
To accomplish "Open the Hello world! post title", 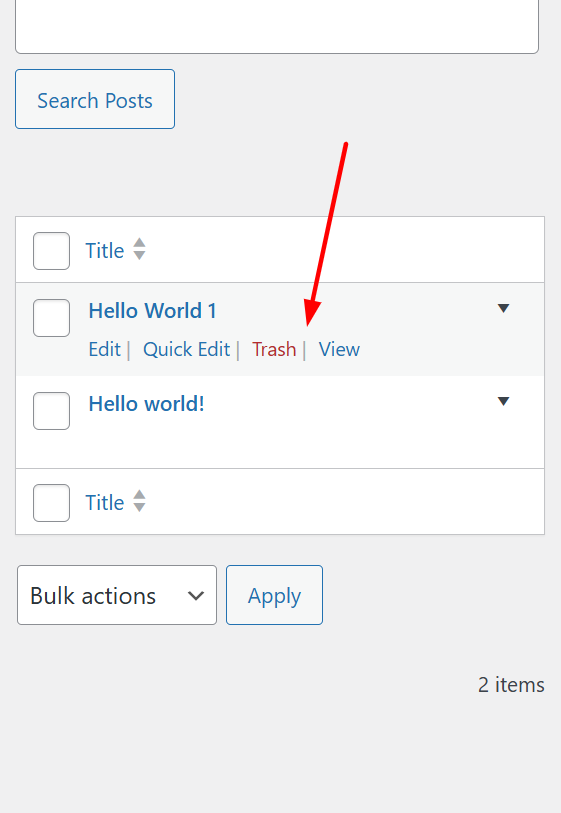I will pyautogui.click(x=147, y=404).
